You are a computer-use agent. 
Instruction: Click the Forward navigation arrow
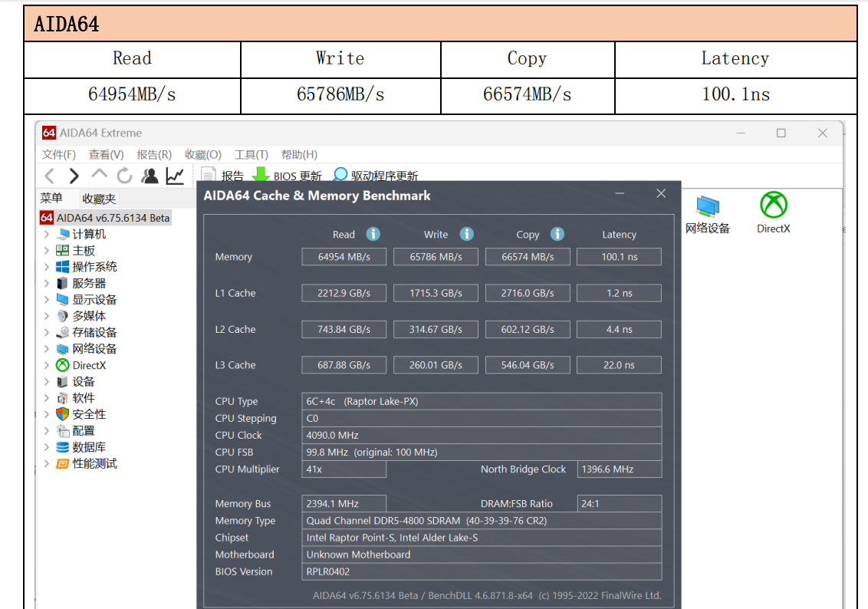click(x=74, y=176)
